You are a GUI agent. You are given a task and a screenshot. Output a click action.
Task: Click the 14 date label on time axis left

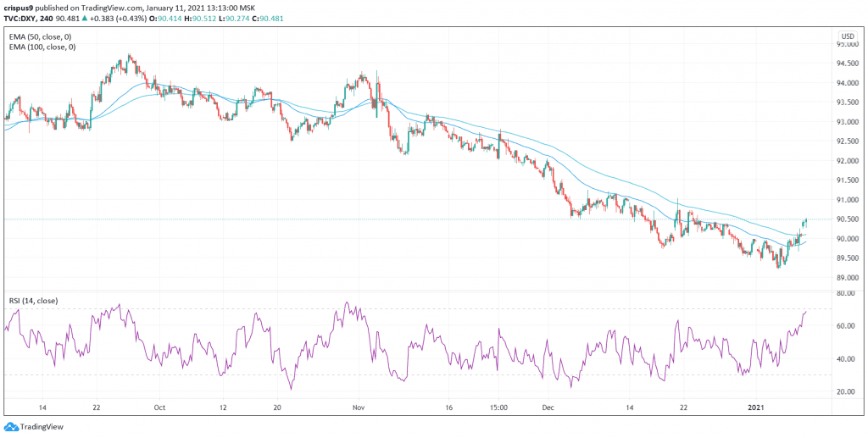tap(41, 408)
